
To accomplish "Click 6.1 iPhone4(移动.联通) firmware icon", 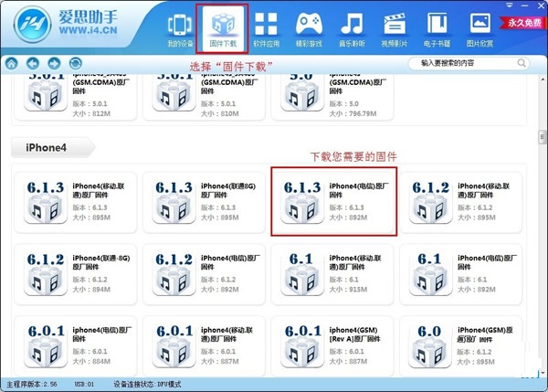I will pyautogui.click(x=302, y=274).
